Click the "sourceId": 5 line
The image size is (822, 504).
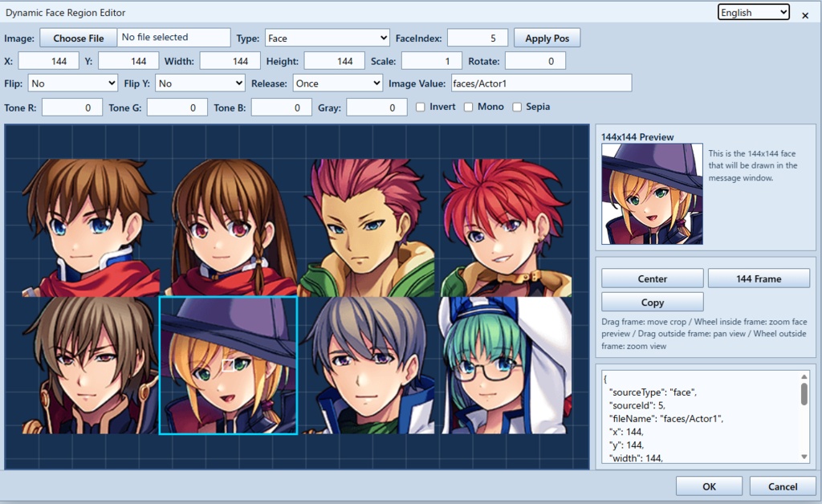637,405
